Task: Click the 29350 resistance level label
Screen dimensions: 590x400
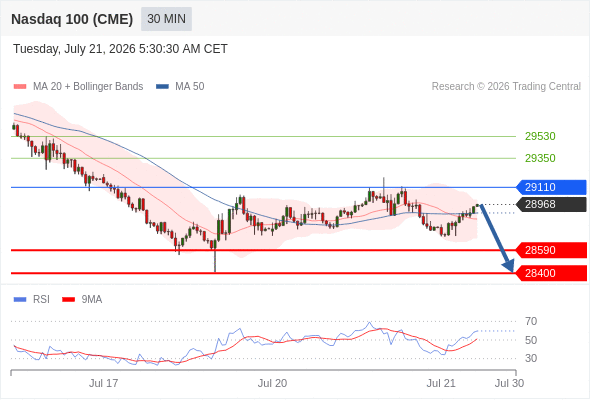Action: click(540, 158)
